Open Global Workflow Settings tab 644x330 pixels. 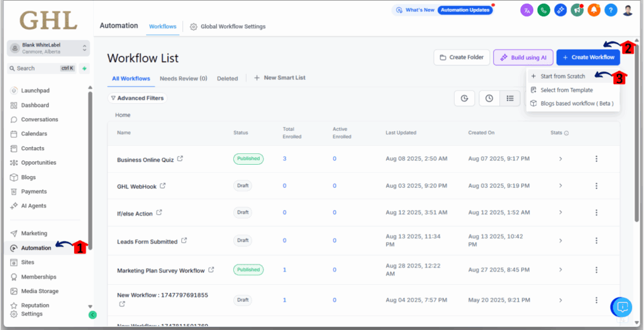pyautogui.click(x=228, y=26)
